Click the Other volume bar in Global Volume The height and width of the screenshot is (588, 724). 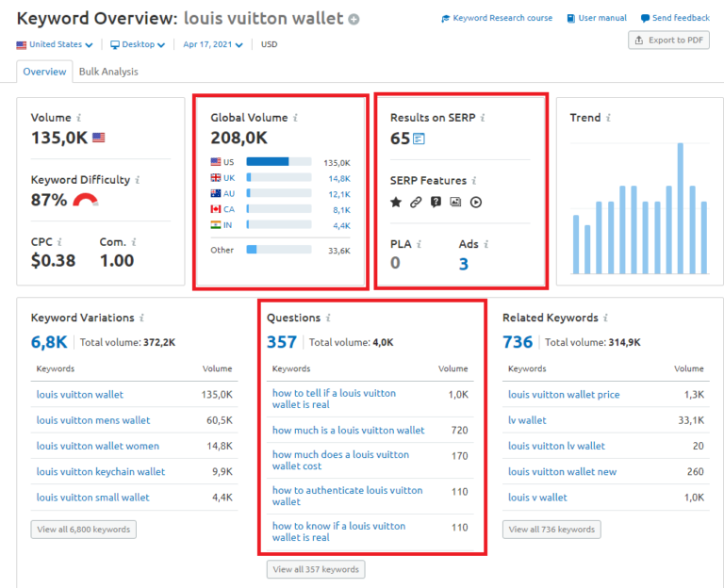click(x=279, y=249)
